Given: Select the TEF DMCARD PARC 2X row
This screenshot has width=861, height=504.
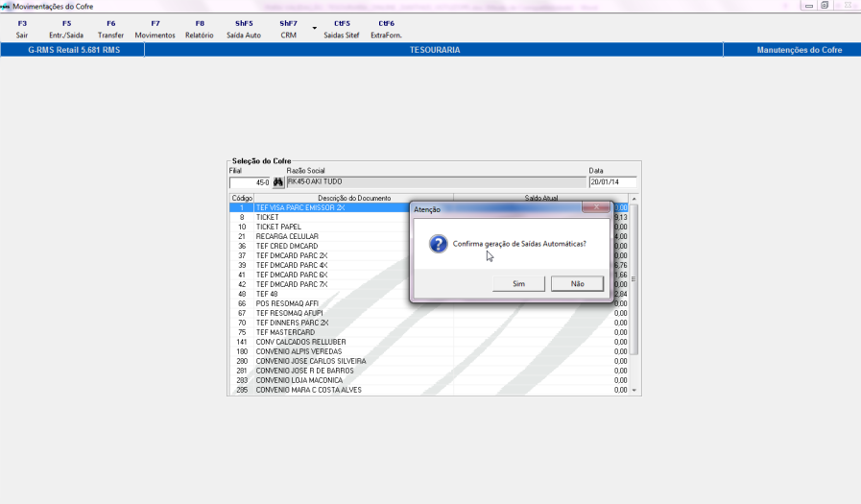Looking at the screenshot, I should pyautogui.click(x=428, y=256).
